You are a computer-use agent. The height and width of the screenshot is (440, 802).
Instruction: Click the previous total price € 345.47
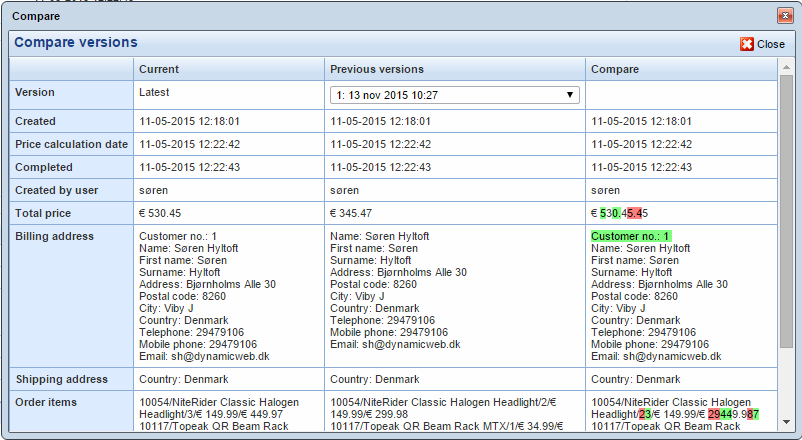click(x=351, y=213)
